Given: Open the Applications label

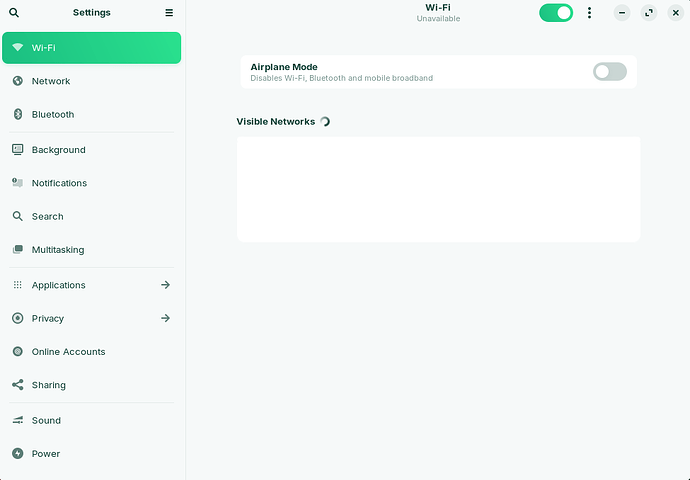Looking at the screenshot, I should pos(59,286).
